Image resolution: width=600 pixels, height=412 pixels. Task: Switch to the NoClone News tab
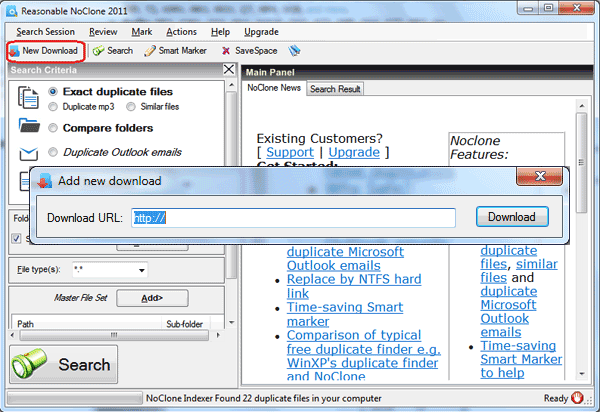coord(274,88)
